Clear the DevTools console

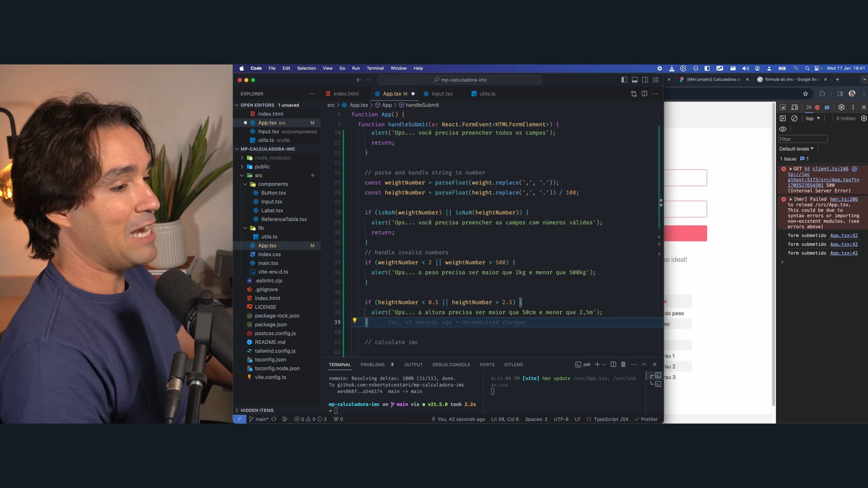click(x=794, y=118)
